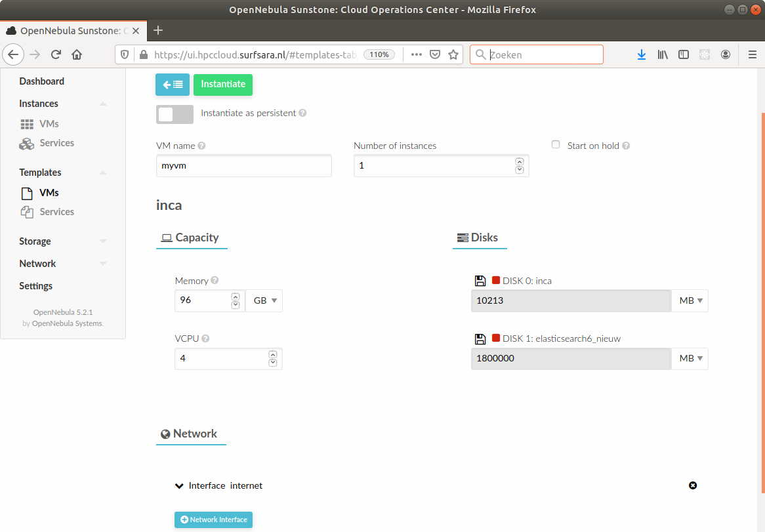Expand the Storage sidebar section
The width and height of the screenshot is (765, 532).
click(103, 241)
